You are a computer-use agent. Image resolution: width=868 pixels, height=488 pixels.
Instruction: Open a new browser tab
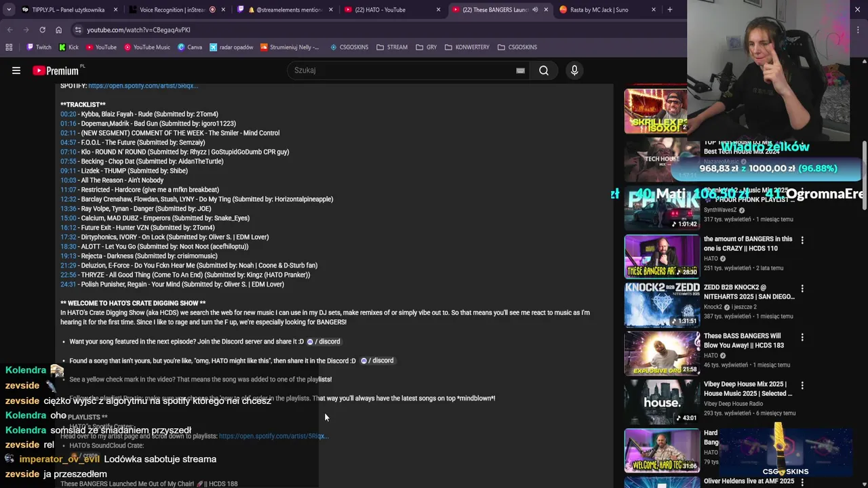point(669,9)
